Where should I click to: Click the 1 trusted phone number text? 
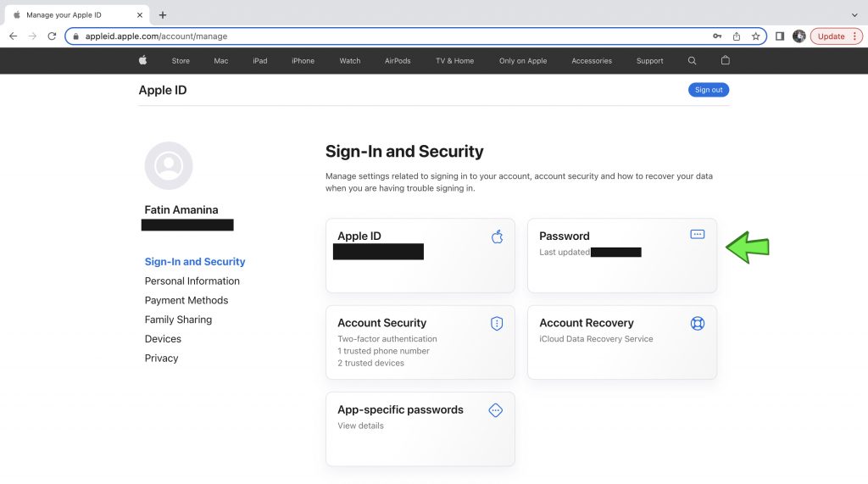tap(383, 351)
